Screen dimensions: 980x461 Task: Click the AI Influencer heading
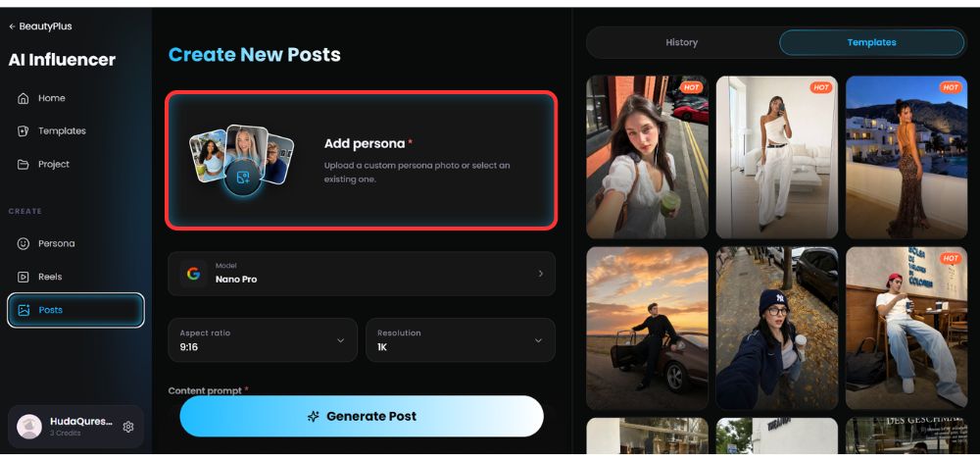tap(62, 60)
